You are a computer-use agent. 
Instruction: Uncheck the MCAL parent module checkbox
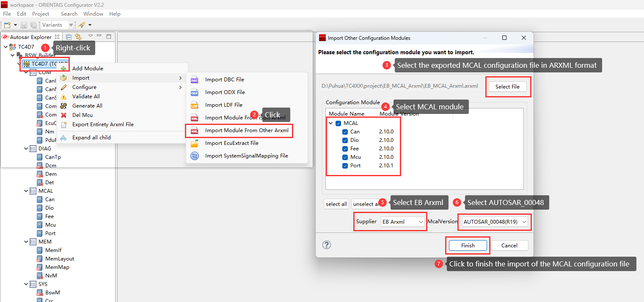pyautogui.click(x=338, y=123)
